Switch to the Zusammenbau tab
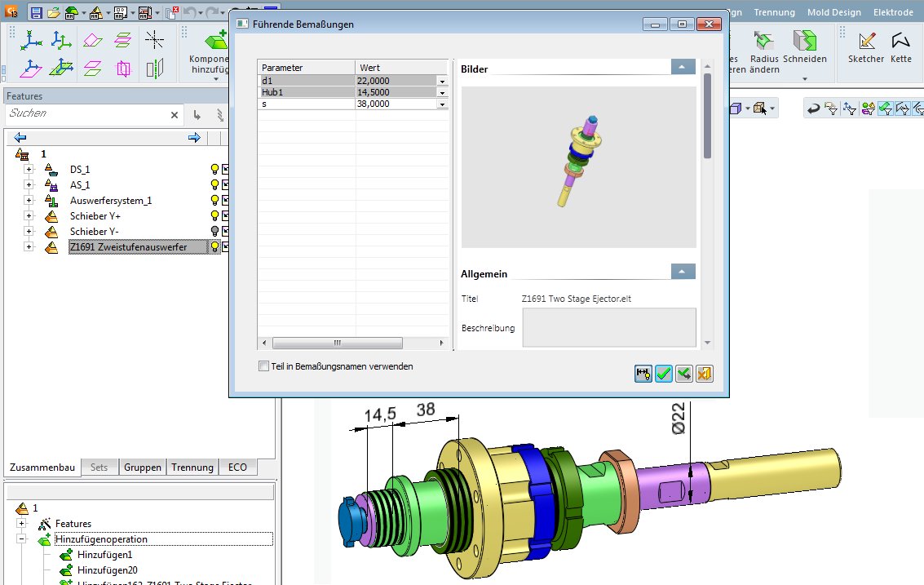 click(x=42, y=467)
